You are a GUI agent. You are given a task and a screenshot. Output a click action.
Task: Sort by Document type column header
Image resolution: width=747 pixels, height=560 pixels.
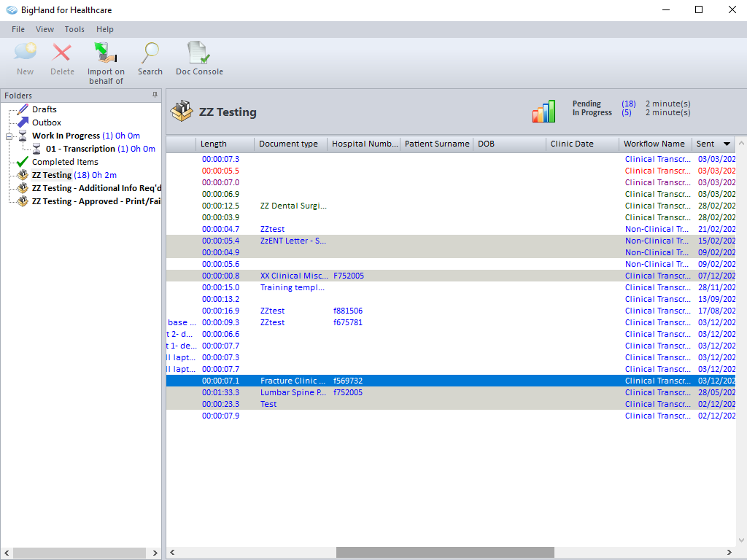(x=290, y=144)
